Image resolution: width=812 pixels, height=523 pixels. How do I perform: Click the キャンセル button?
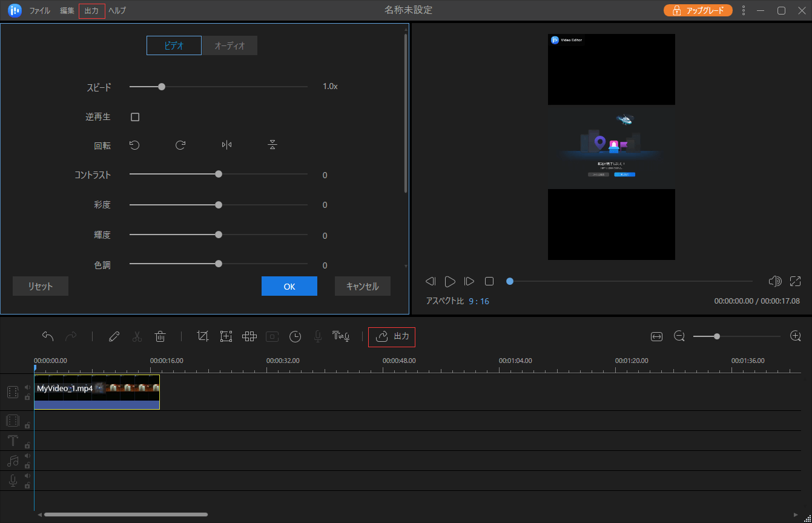(363, 286)
